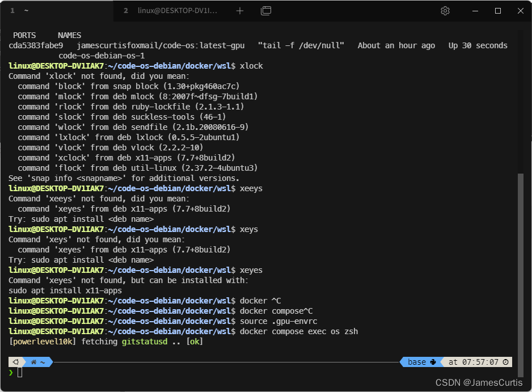Switch to tab 2 linux@DESKTOP-DV1I...
Screen dimensions: 532x392
(171, 11)
